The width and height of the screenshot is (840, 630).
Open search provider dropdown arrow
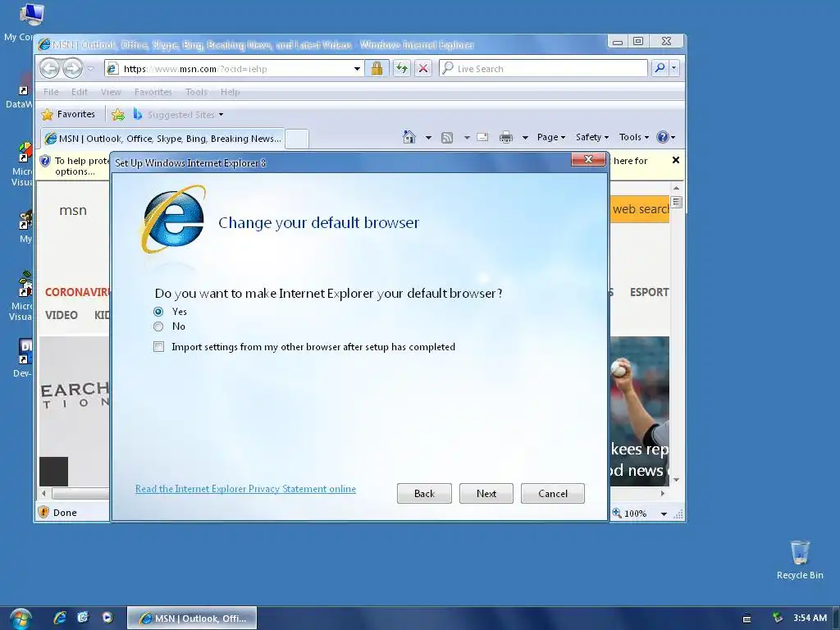(x=674, y=68)
